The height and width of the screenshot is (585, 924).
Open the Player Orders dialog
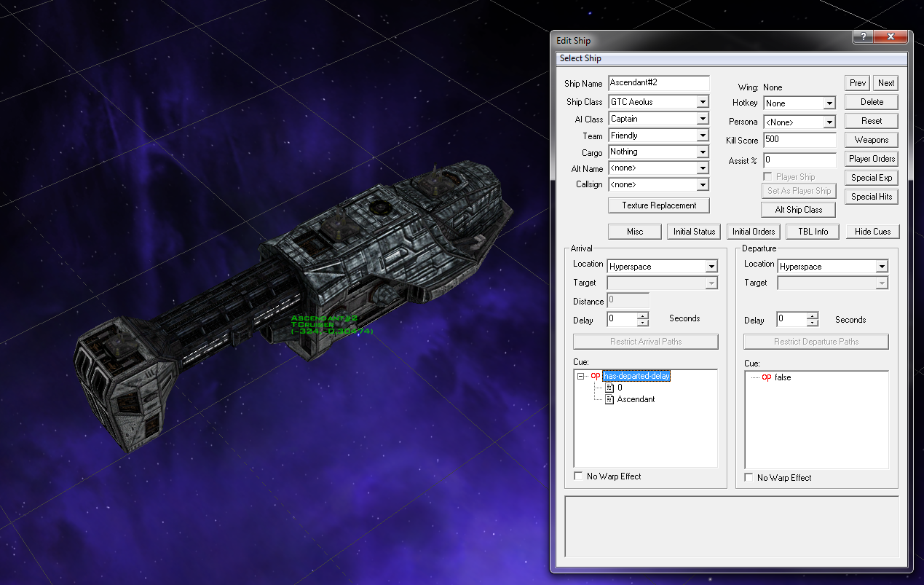click(x=872, y=159)
